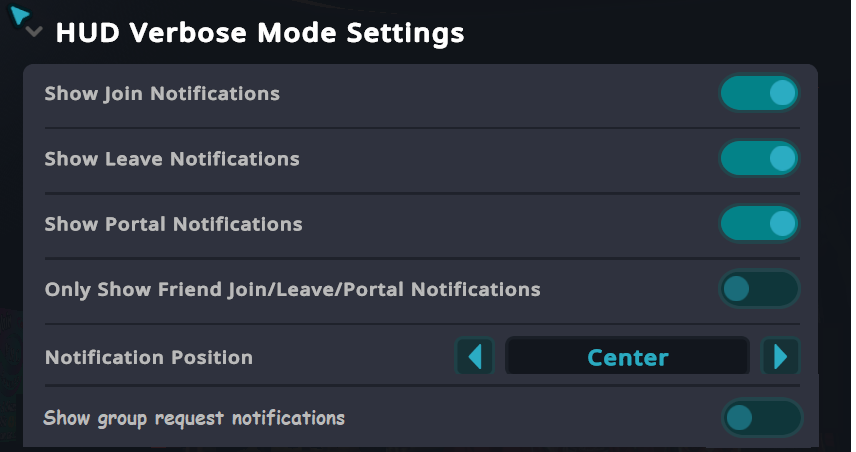This screenshot has height=452, width=856.
Task: Click the Notification Position label
Action: [x=149, y=357]
